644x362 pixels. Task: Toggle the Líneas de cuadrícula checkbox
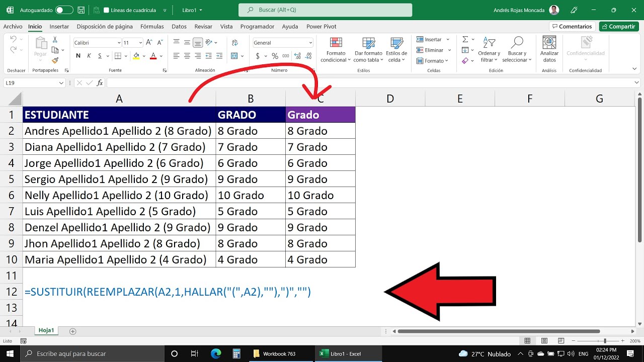click(x=106, y=10)
